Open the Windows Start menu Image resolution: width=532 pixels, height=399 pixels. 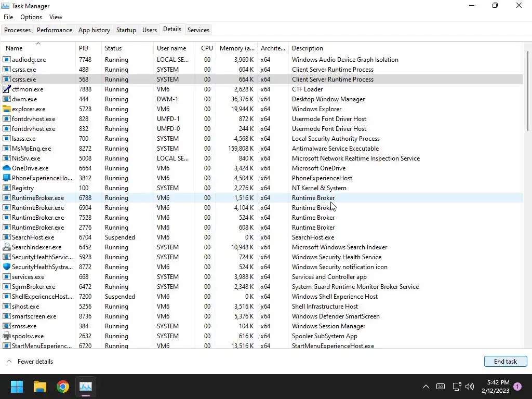pos(17,387)
